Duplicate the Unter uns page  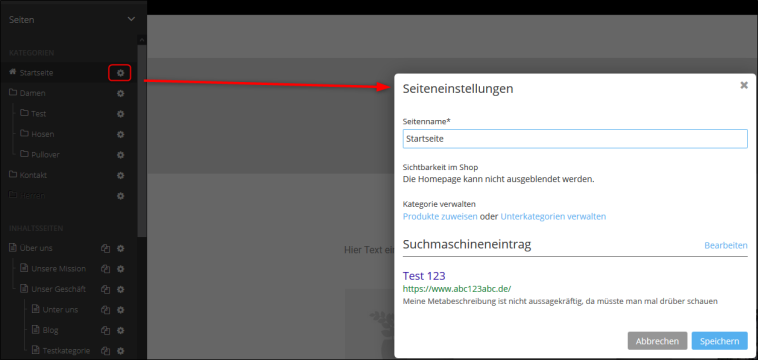pyautogui.click(x=105, y=310)
